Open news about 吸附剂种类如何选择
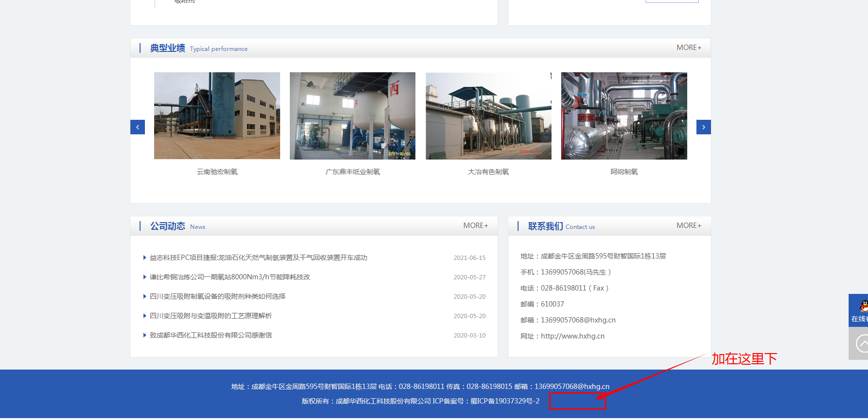Image resolution: width=868 pixels, height=420 pixels. pyautogui.click(x=217, y=296)
